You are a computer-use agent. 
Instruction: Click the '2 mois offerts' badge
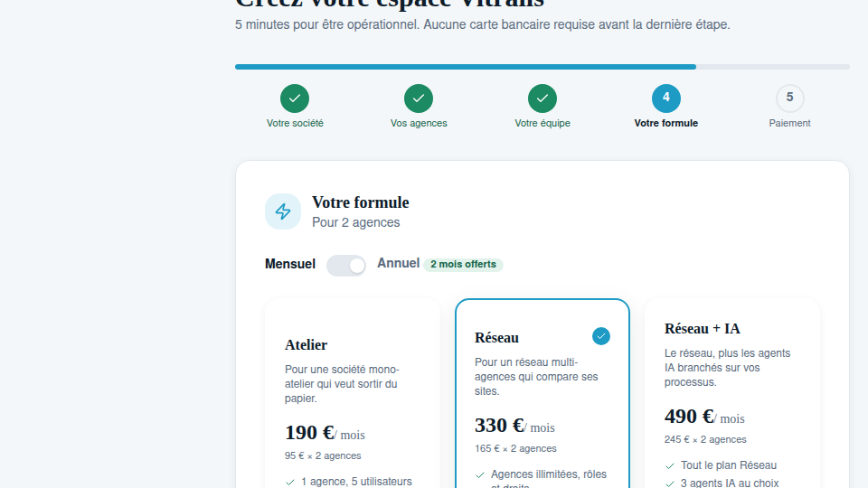[463, 265]
